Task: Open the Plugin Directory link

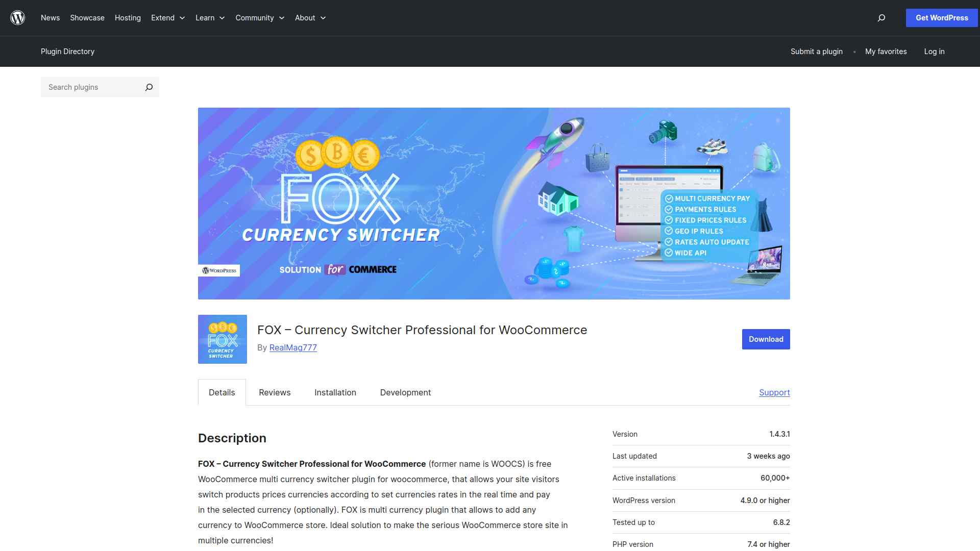Action: 67,52
